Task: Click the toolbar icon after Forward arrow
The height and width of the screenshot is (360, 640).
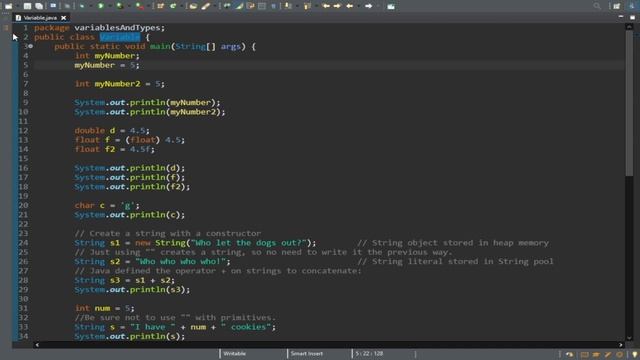Action: click(x=391, y=6)
